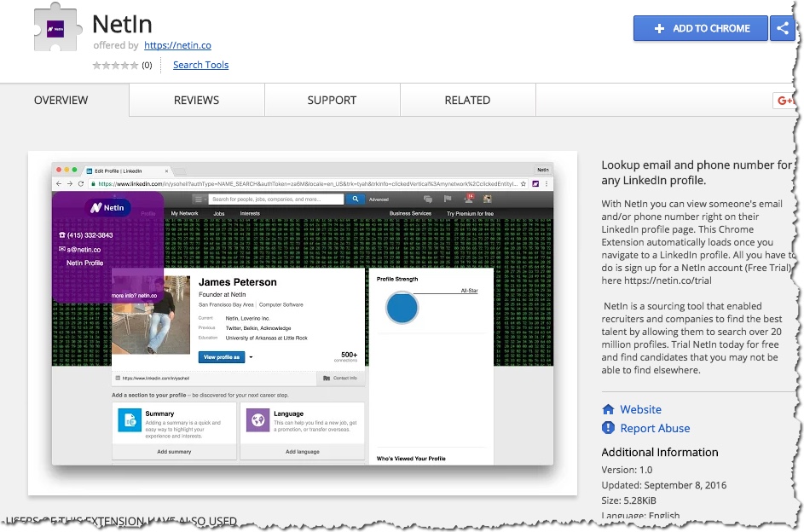The height and width of the screenshot is (532, 804).
Task: Open LinkedIn notifications icon with red badge
Action: click(x=468, y=199)
